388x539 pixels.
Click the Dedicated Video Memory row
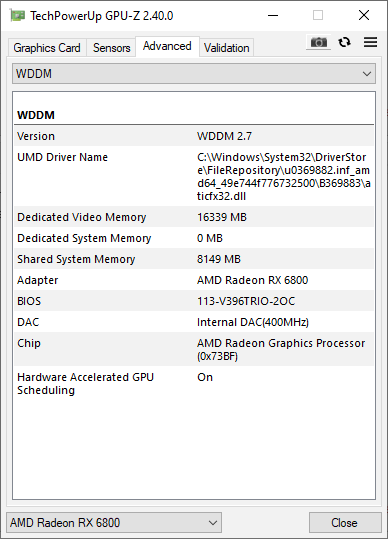pos(194,217)
